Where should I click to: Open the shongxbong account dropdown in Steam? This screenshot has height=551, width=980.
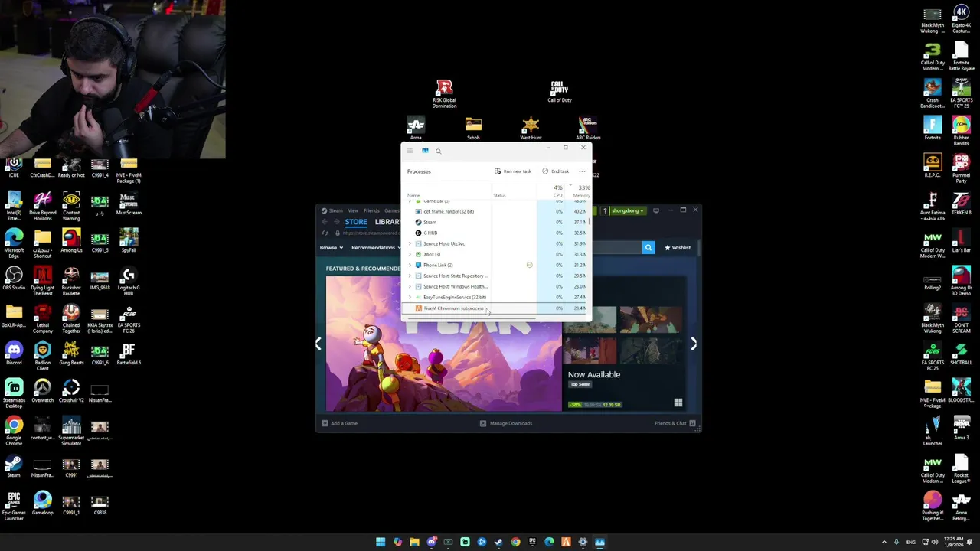coord(628,210)
